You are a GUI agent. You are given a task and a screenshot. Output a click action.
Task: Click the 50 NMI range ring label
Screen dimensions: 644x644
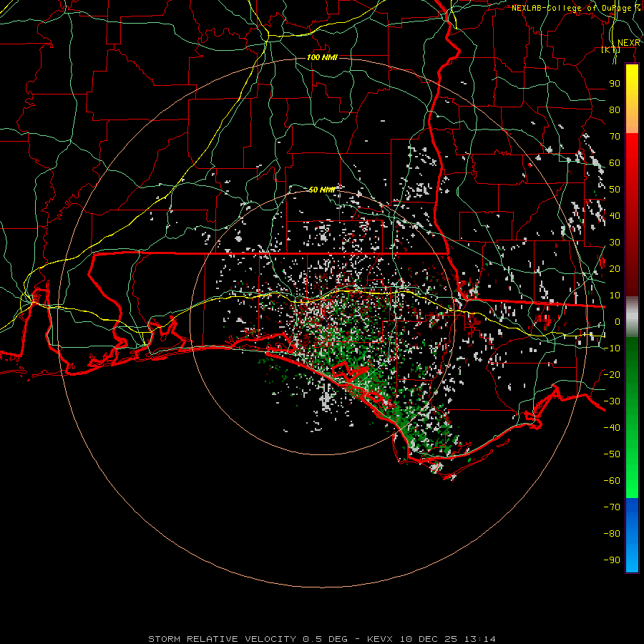tap(322, 190)
